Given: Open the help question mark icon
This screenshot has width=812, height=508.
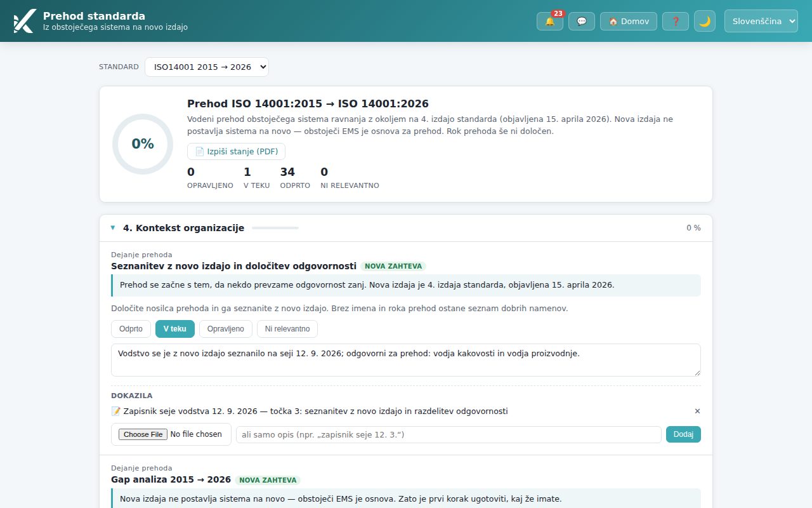Looking at the screenshot, I should [x=676, y=21].
